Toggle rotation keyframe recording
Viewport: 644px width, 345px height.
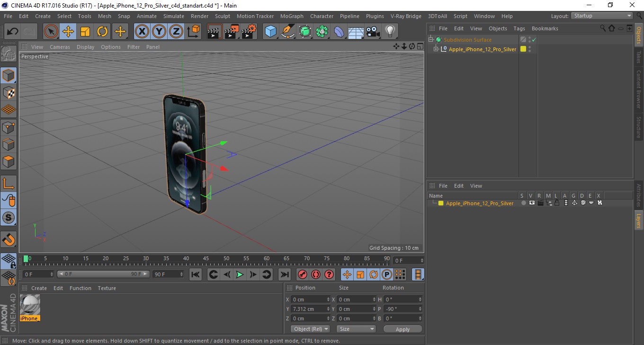(x=374, y=274)
